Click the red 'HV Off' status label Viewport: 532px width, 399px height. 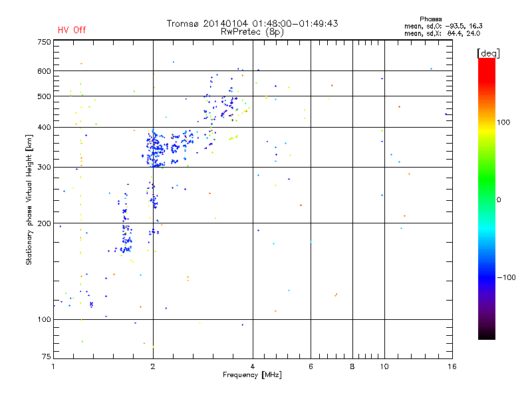(x=72, y=30)
